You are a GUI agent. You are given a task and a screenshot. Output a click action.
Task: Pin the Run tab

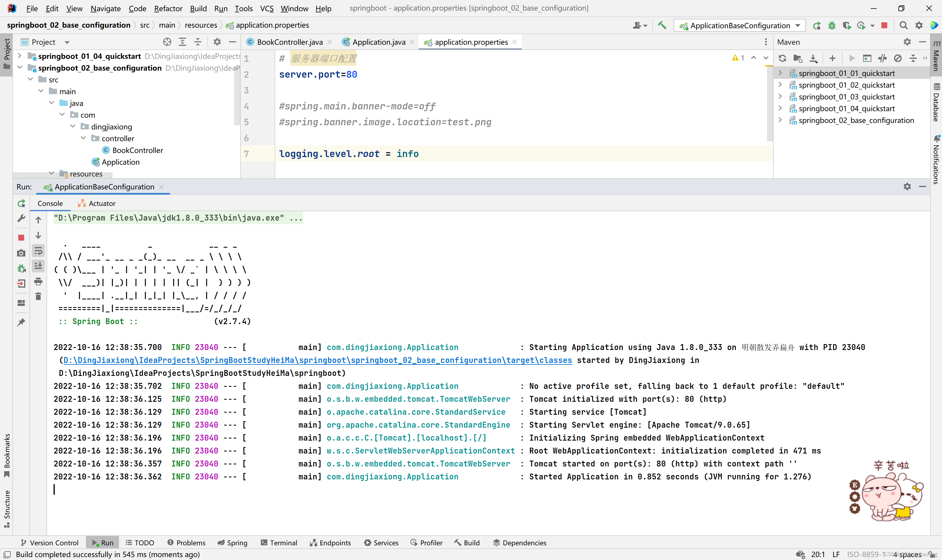click(21, 322)
